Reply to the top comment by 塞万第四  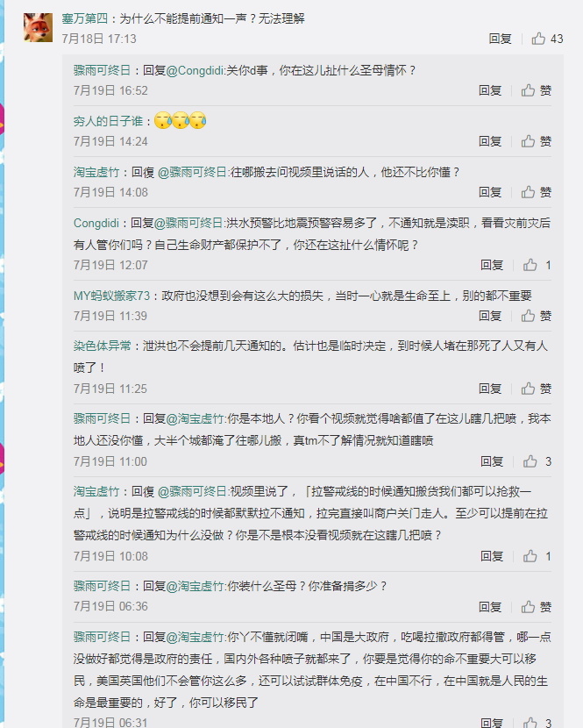[x=500, y=39]
